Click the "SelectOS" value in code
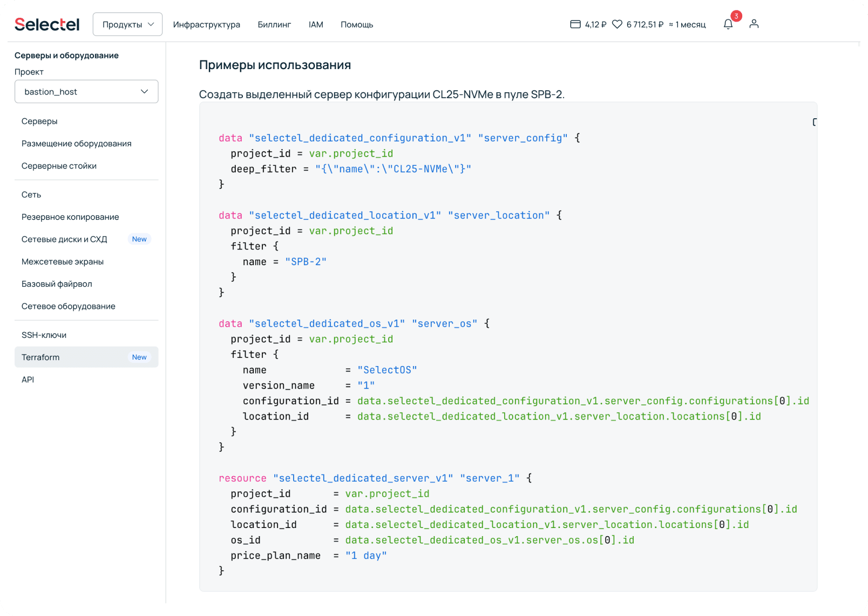 [x=387, y=370]
